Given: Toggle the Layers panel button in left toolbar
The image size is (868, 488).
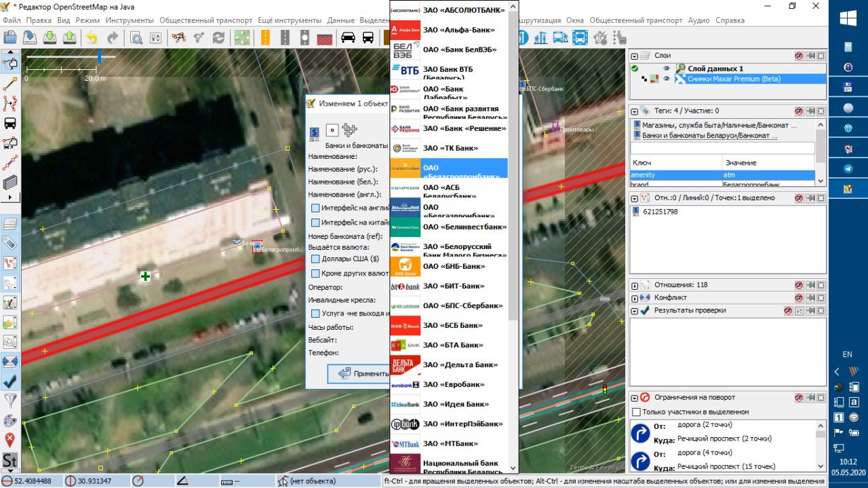Looking at the screenshot, I should 10,223.
